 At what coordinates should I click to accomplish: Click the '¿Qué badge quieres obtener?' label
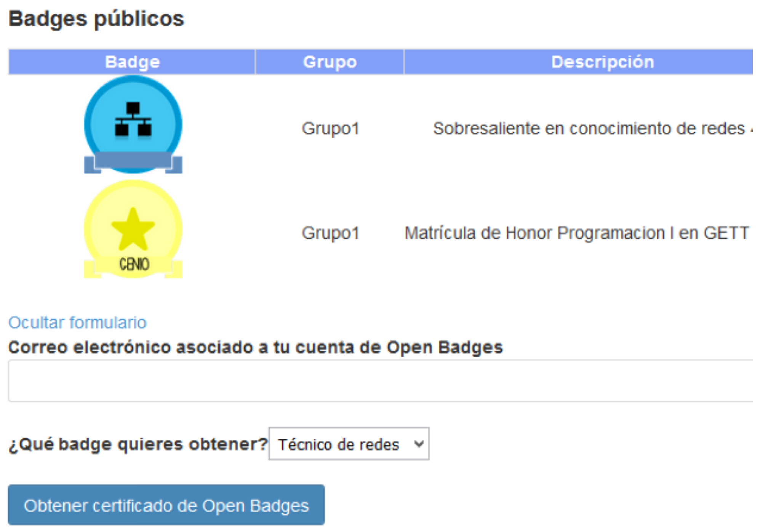click(138, 444)
